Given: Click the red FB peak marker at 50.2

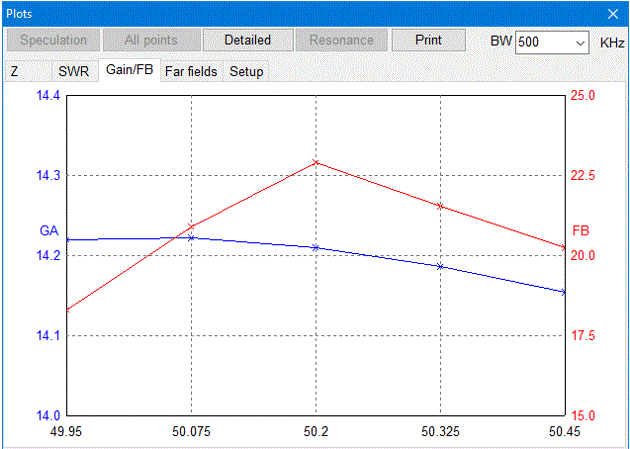Looking at the screenshot, I should pos(316,162).
